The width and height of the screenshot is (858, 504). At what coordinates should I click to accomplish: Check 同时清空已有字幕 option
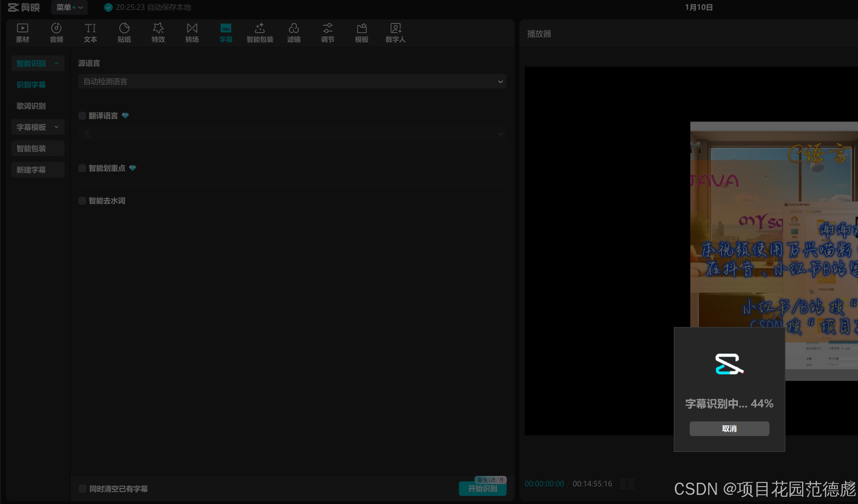[82, 488]
